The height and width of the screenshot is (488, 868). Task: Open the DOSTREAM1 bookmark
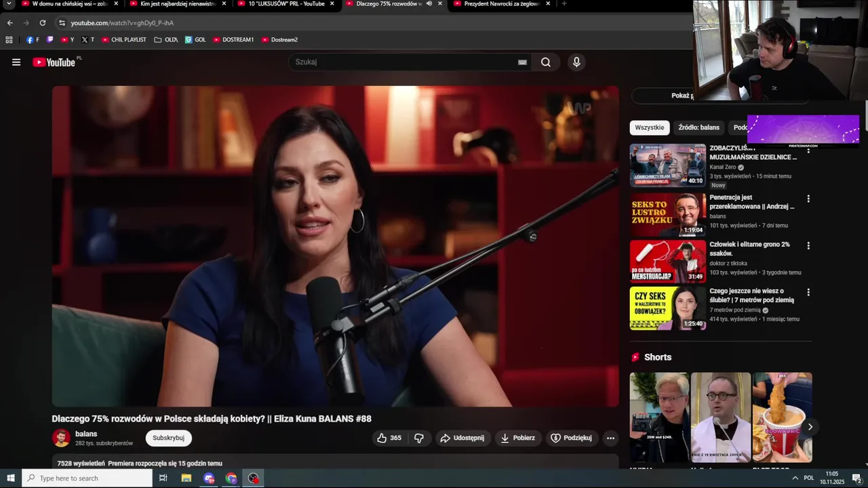233,39
